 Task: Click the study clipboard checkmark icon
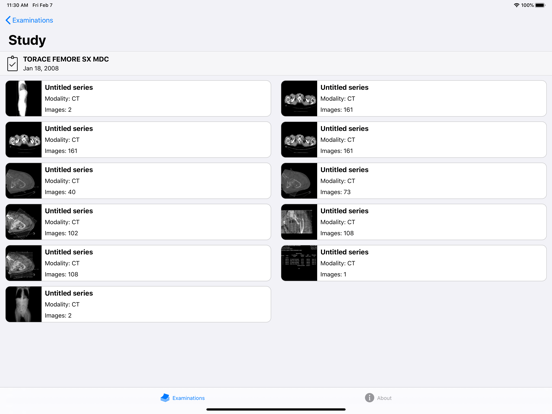click(12, 63)
